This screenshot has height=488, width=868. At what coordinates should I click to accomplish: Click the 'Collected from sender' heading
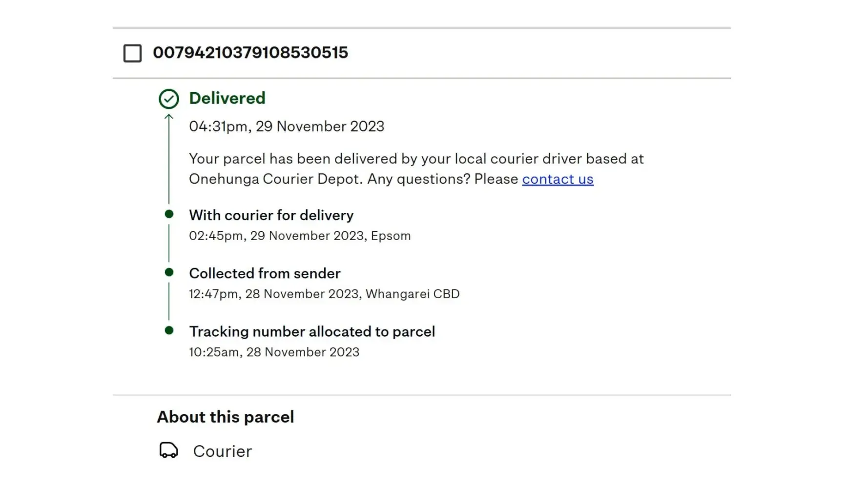[265, 273]
